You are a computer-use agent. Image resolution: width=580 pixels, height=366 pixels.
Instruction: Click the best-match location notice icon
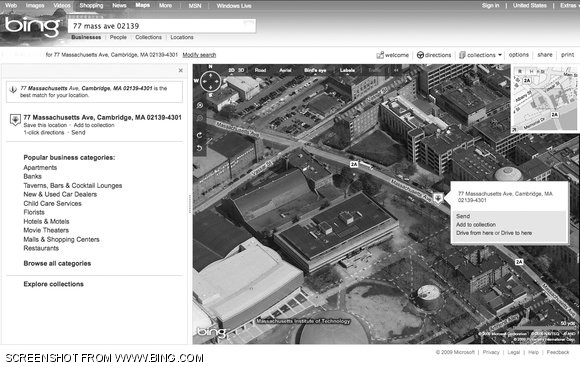click(13, 89)
